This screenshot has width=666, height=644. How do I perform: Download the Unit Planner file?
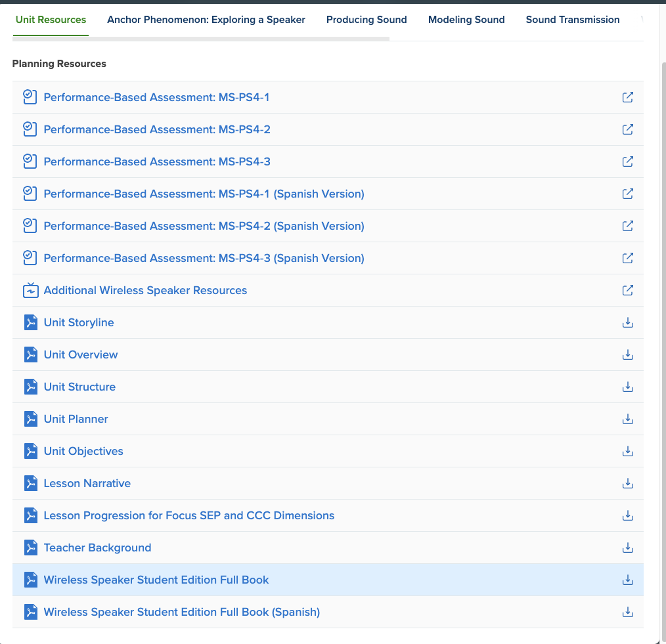click(627, 419)
